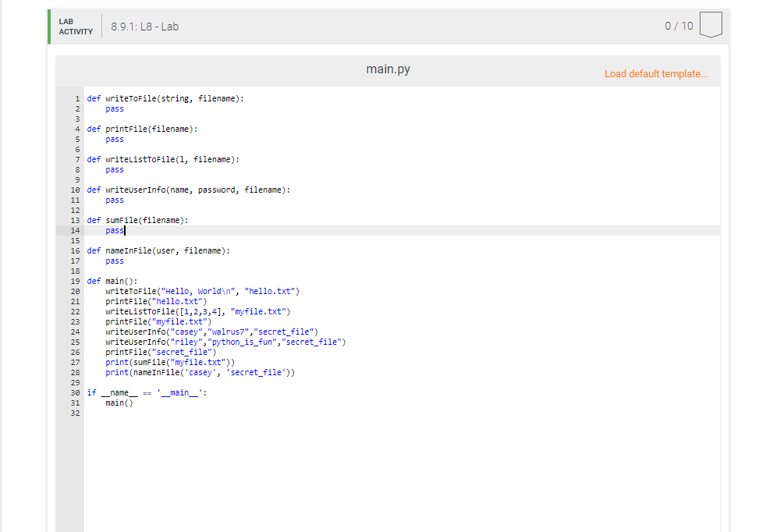Click line number 14 in the gutter
Viewport: 766px width, 532px height.
pos(75,230)
